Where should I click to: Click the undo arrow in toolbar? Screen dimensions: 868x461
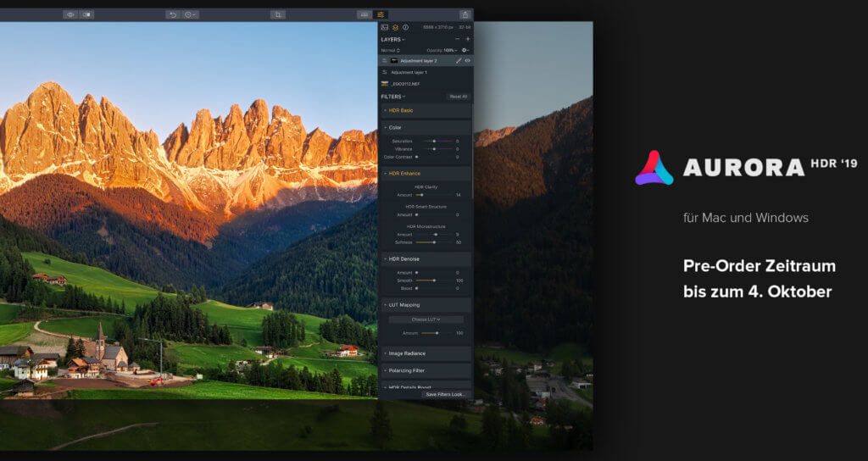click(x=173, y=15)
